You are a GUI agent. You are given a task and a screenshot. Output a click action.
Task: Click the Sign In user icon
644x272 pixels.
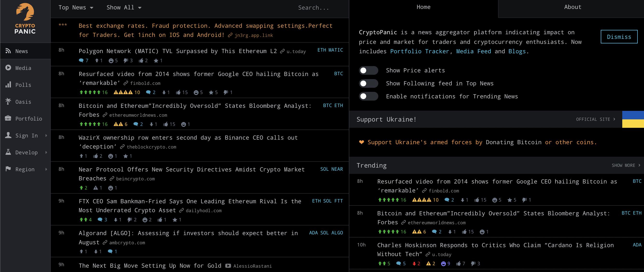(8, 135)
